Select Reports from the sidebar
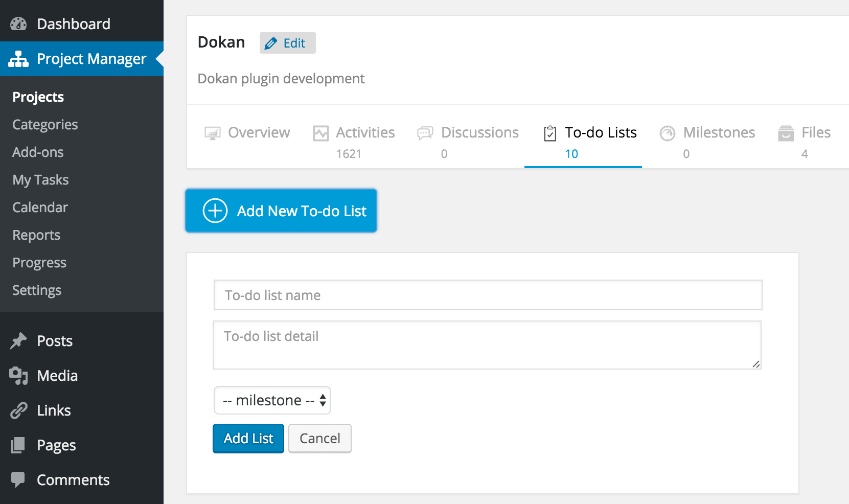This screenshot has width=849, height=504. (x=36, y=235)
